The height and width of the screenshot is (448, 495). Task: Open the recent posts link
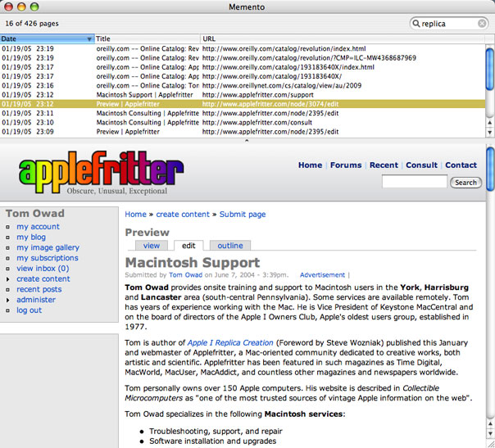point(39,289)
